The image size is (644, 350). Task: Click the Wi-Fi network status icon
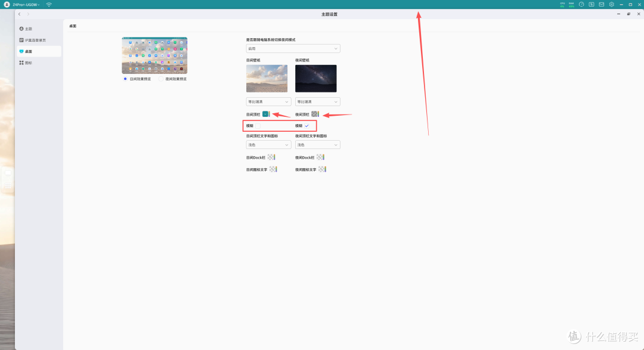pyautogui.click(x=49, y=5)
